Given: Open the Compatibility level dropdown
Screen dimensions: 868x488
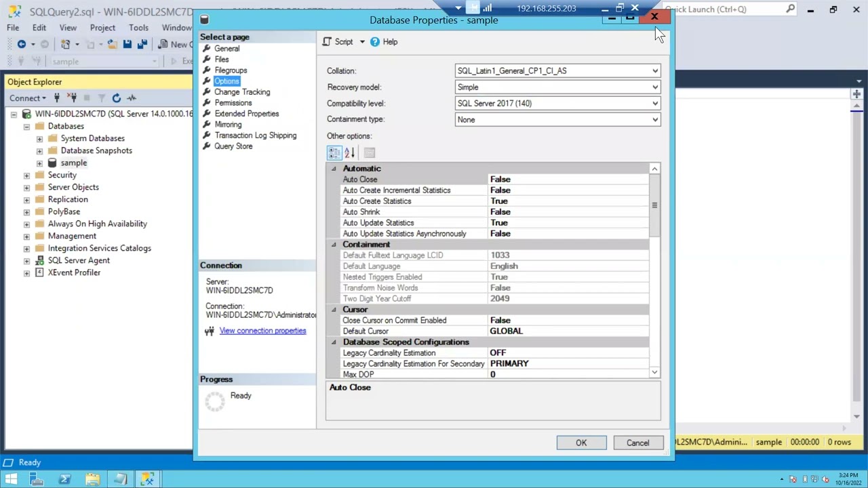Looking at the screenshot, I should [655, 104].
